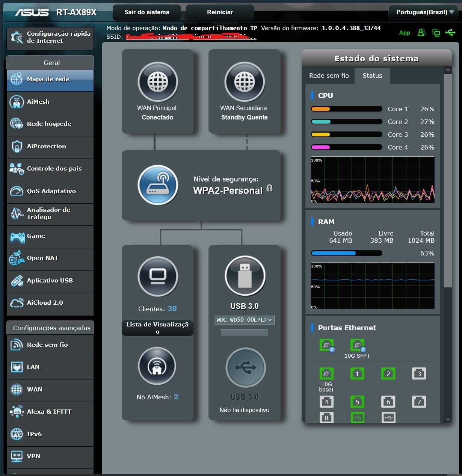Expand the WDC WD50 device dropdown
The width and height of the screenshot is (462, 476).
(245, 320)
